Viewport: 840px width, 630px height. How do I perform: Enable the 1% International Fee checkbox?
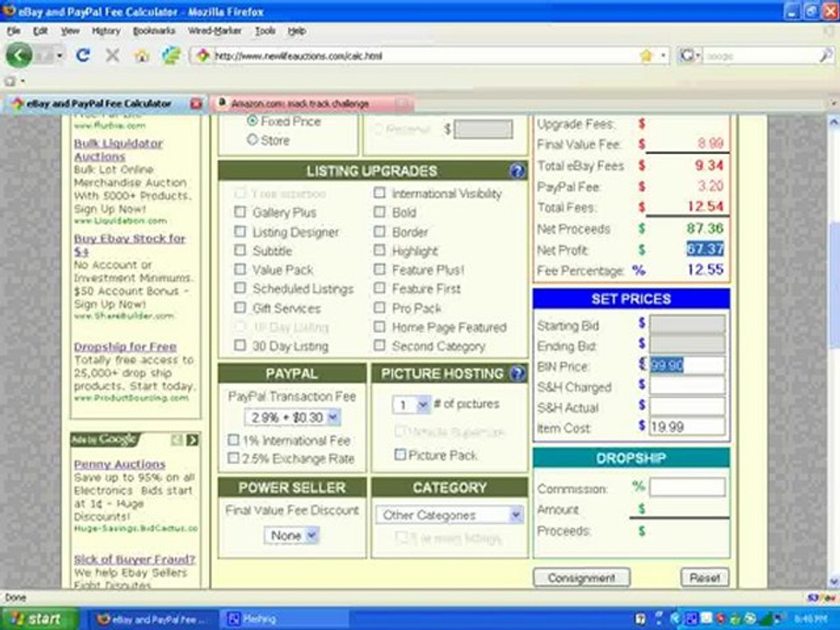pyautogui.click(x=233, y=440)
